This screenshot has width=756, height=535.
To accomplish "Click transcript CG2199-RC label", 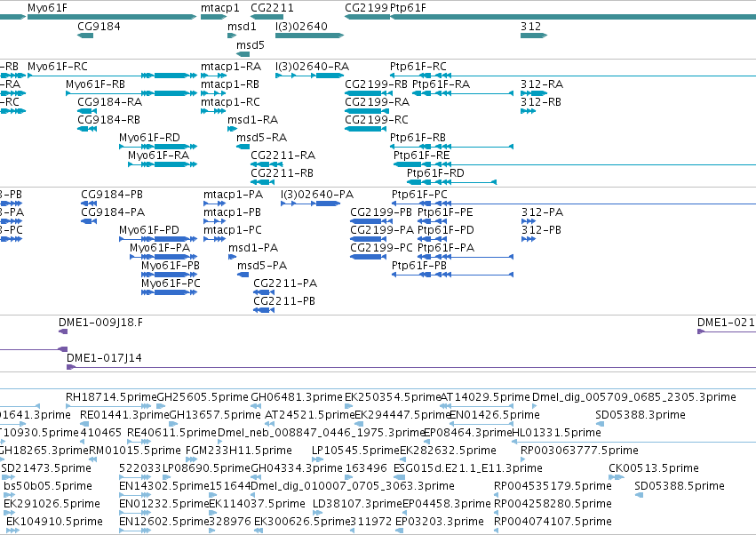I will click(377, 120).
